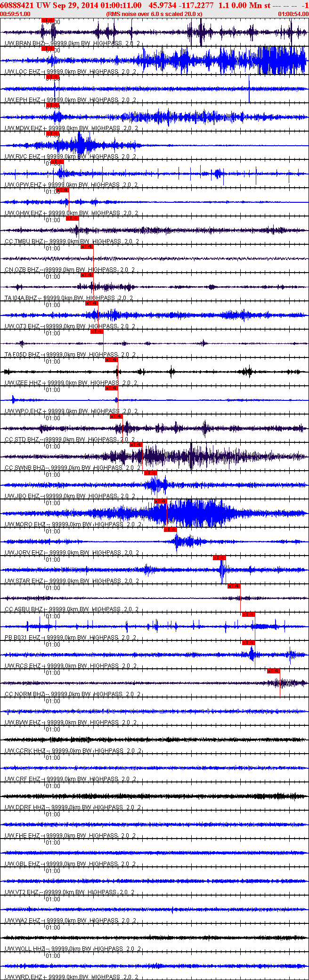Click the CN.OZB BHZ station label
309x980 pixels.
[x=22, y=270]
